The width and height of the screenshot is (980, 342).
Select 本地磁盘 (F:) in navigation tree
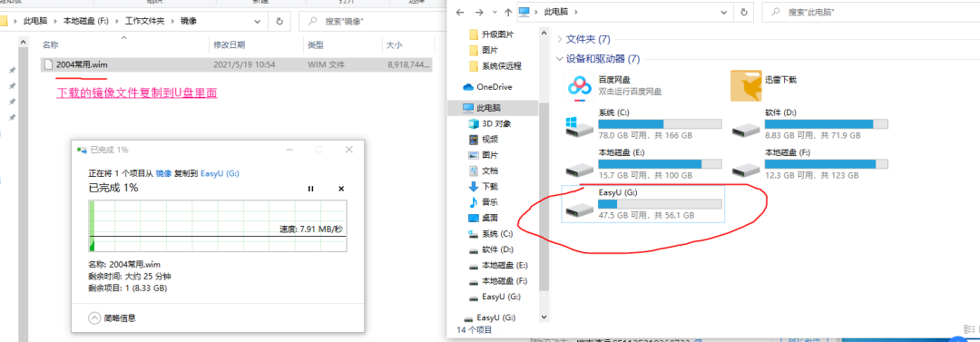(497, 280)
